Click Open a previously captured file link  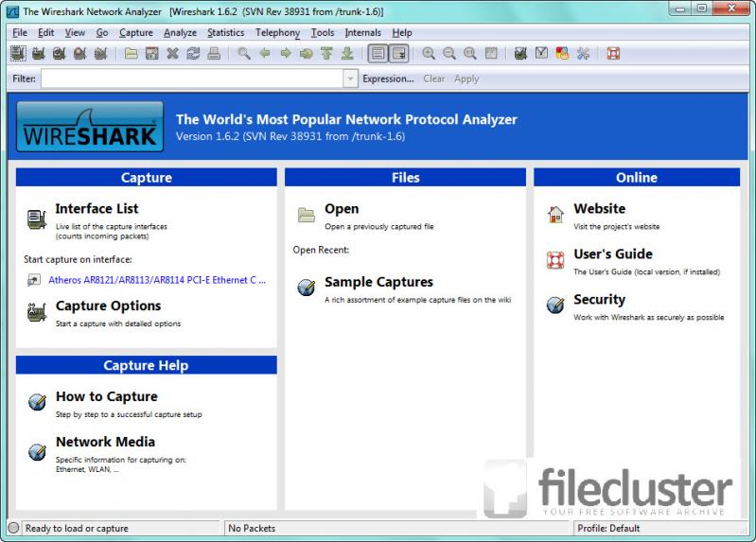click(342, 209)
